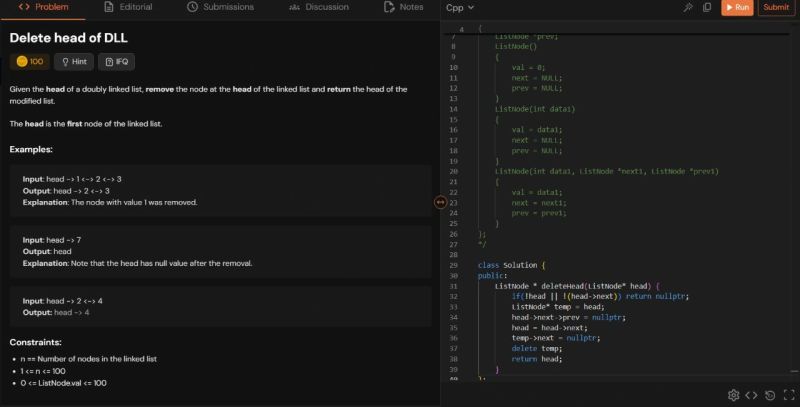Viewport: 800px width, 407px height.
Task: Click the 'Examples:' heading
Action: [x=31, y=149]
